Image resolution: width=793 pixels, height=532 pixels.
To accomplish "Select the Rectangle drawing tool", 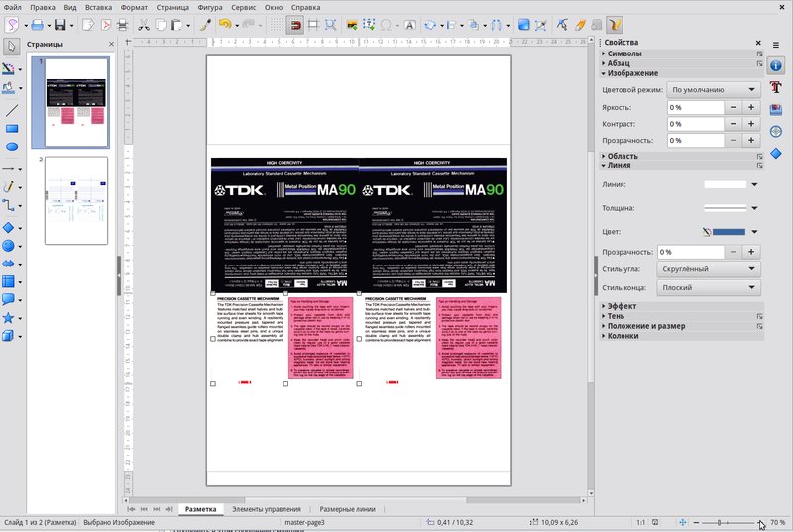I will click(x=12, y=128).
